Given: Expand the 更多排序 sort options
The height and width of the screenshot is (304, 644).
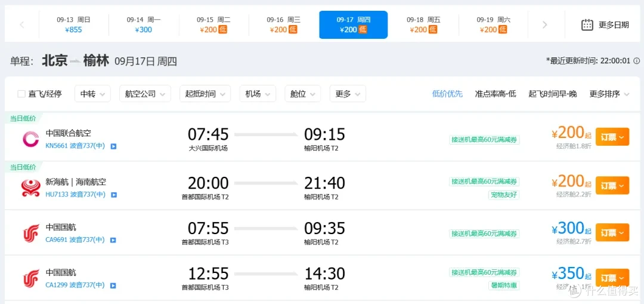Looking at the screenshot, I should [x=609, y=94].
